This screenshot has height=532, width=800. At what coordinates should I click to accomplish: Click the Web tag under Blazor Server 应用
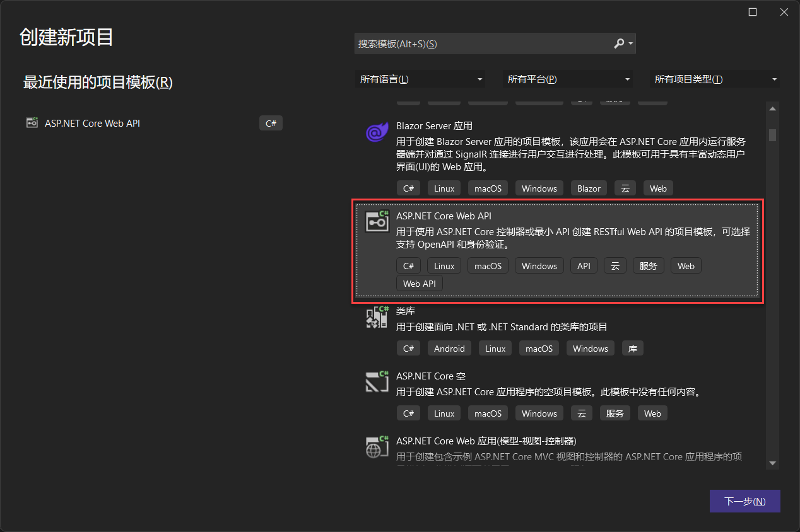pyautogui.click(x=658, y=188)
